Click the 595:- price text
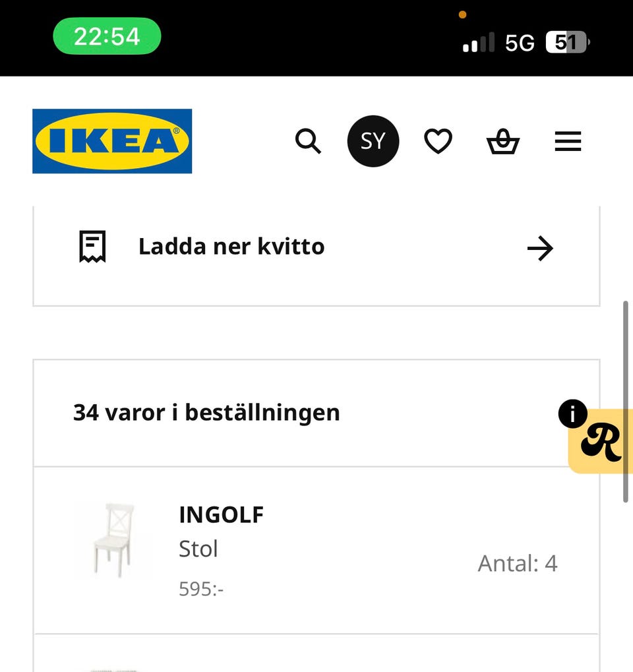Image resolution: width=633 pixels, height=672 pixels. click(201, 589)
